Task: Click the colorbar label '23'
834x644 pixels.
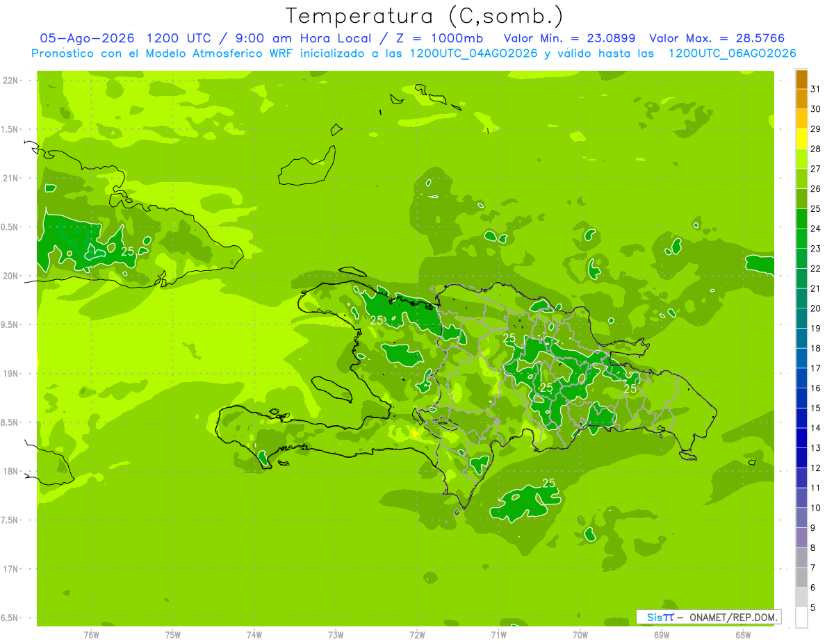Action: (x=816, y=249)
